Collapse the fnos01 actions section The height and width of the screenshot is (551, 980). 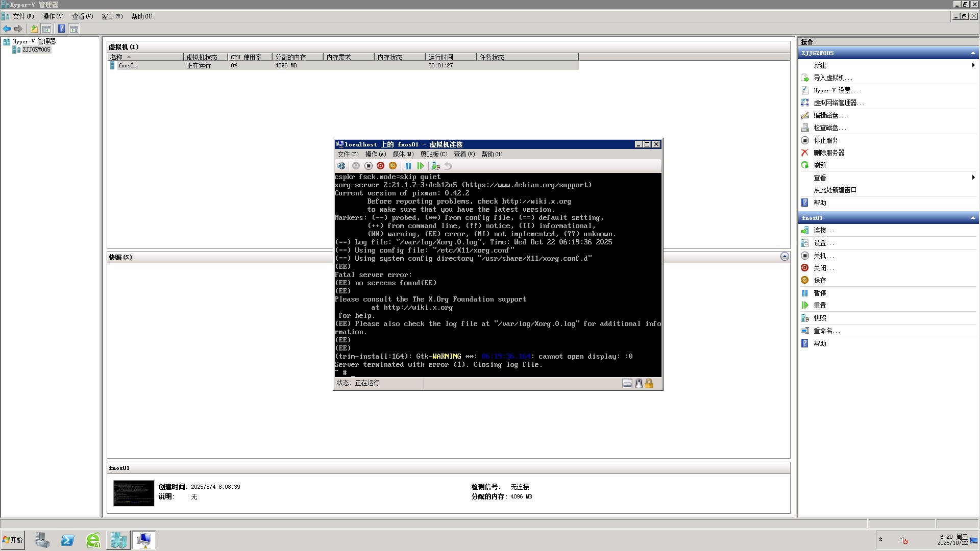tap(972, 218)
